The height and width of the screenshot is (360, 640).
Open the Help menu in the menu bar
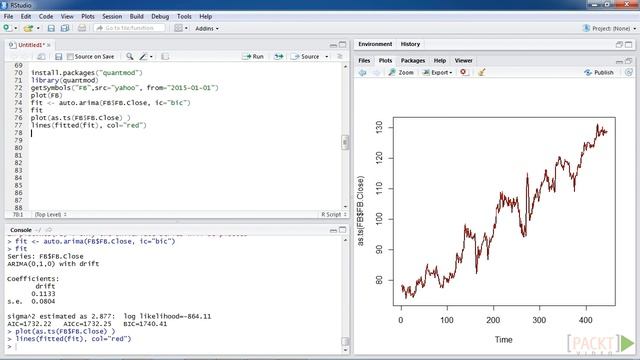point(206,16)
